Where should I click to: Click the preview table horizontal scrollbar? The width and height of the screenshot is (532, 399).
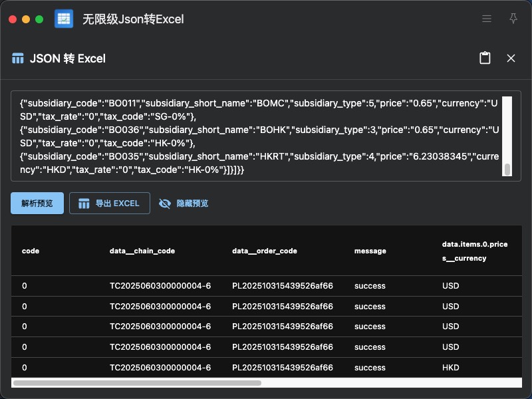pyautogui.click(x=137, y=383)
